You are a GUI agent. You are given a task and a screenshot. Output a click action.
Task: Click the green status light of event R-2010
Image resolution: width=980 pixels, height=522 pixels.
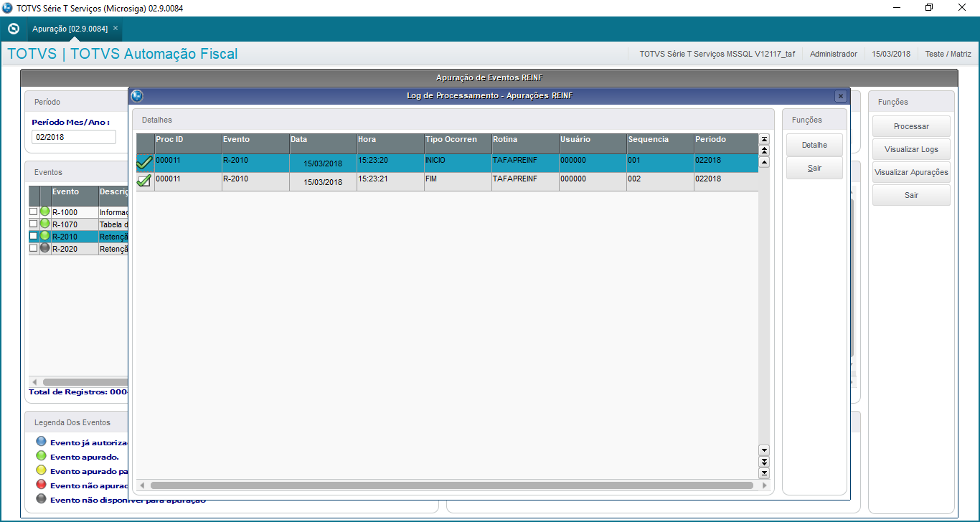[44, 236]
